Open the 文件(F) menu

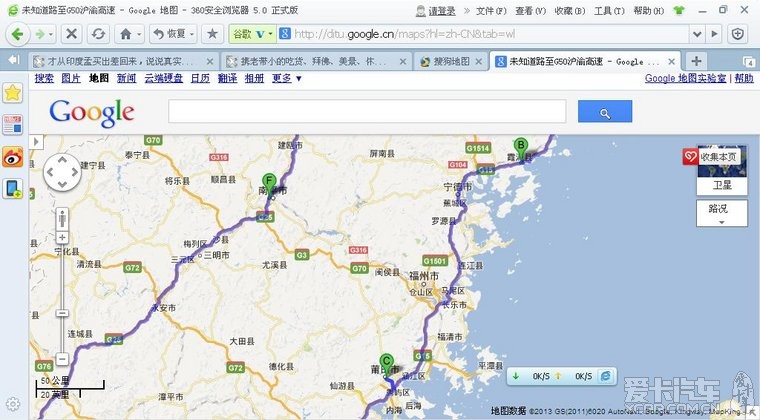pyautogui.click(x=491, y=10)
